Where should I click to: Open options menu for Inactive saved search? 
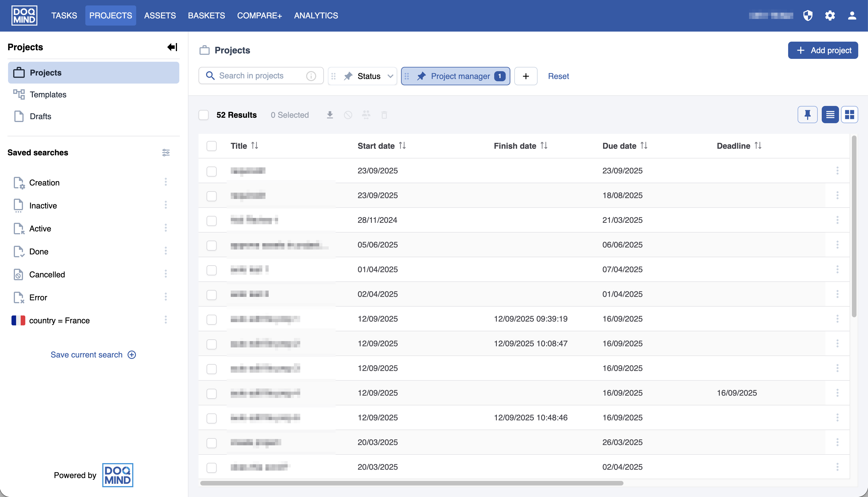point(166,205)
